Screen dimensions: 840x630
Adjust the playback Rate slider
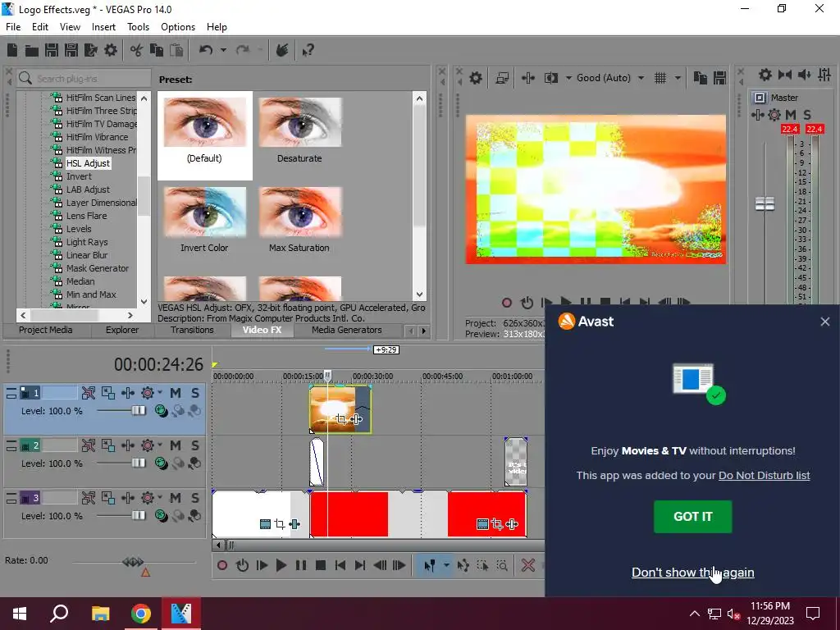click(133, 562)
